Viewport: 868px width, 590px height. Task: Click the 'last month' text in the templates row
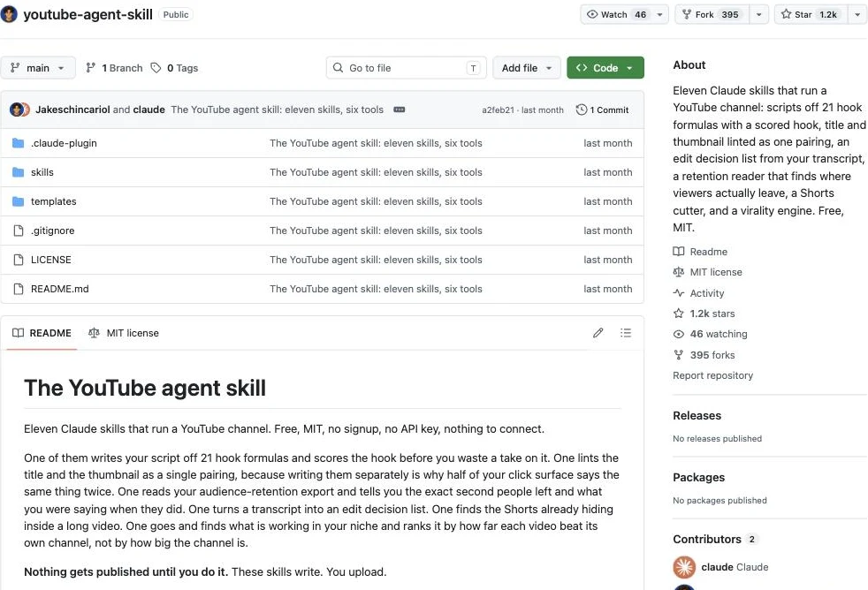pyautogui.click(x=608, y=202)
